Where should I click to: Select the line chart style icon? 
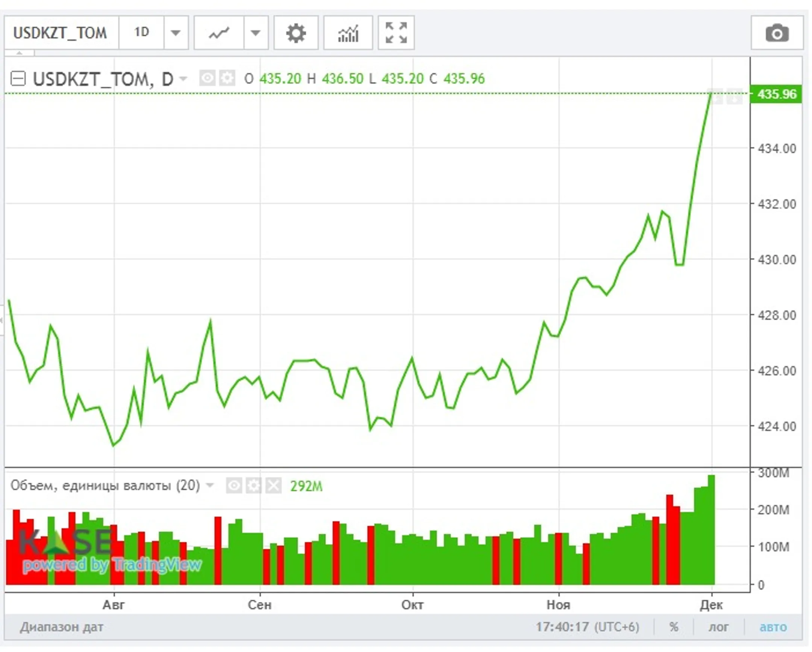coord(219,33)
